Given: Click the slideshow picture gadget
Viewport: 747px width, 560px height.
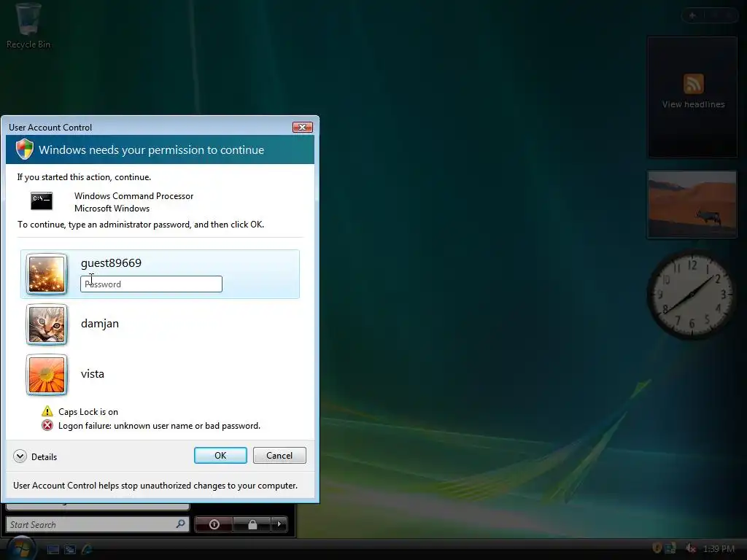Looking at the screenshot, I should coord(692,204).
